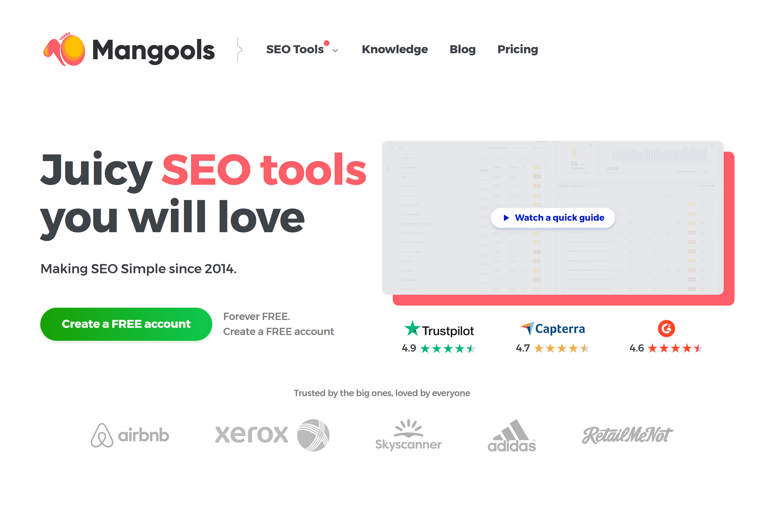The image size is (764, 532).
Task: Click the Capterra rating icon
Action: click(527, 327)
